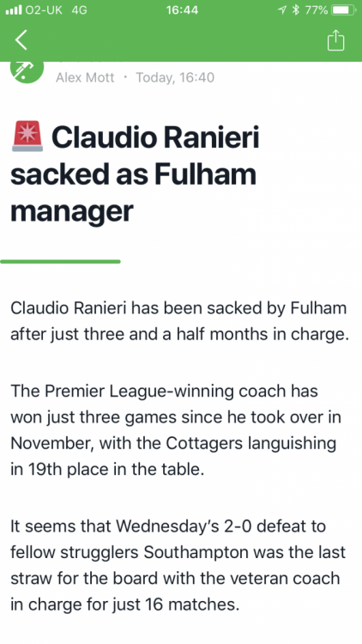Tap the battery icon in the status bar

pos(343,10)
